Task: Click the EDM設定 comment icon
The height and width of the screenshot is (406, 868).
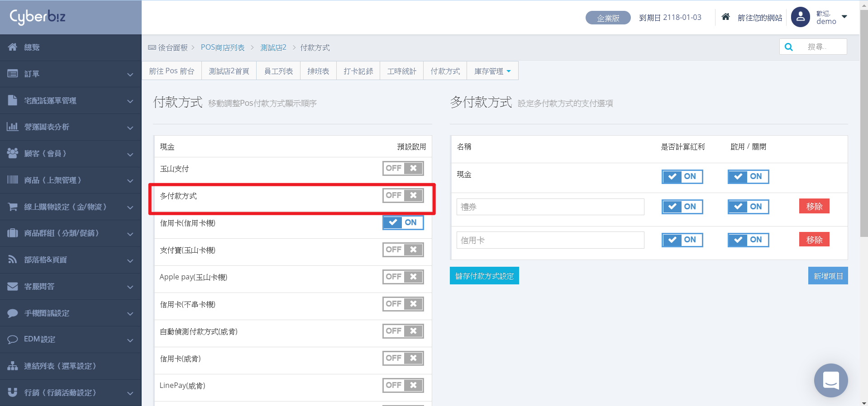Action: pyautogui.click(x=13, y=339)
